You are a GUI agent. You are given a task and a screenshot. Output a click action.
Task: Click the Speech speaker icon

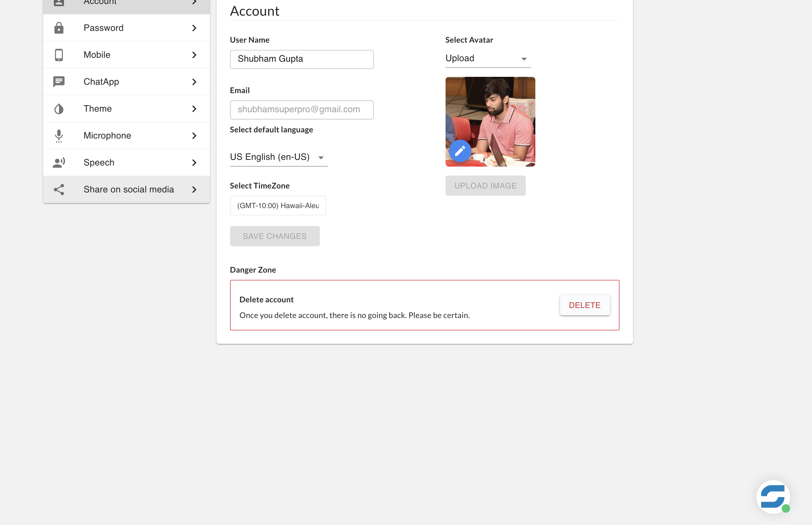click(x=59, y=162)
